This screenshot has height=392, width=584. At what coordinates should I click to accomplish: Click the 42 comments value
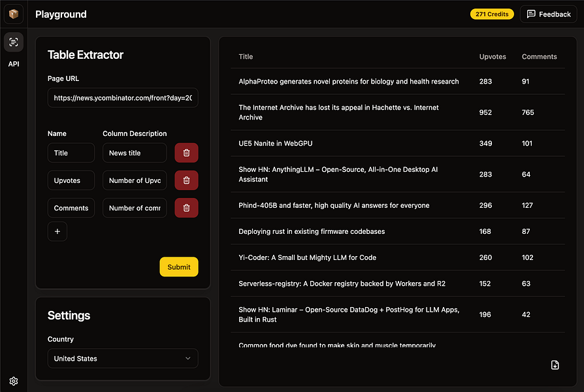(526, 314)
